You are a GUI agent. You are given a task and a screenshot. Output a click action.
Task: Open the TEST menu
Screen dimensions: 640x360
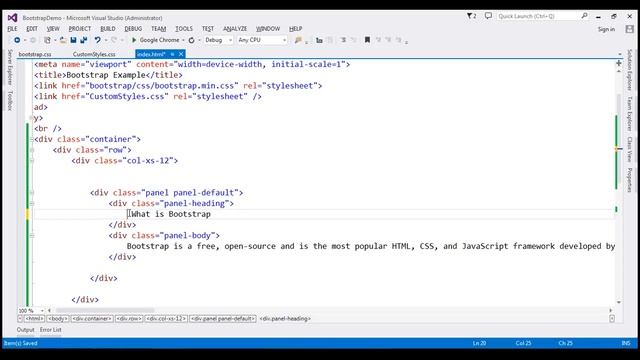pos(208,29)
